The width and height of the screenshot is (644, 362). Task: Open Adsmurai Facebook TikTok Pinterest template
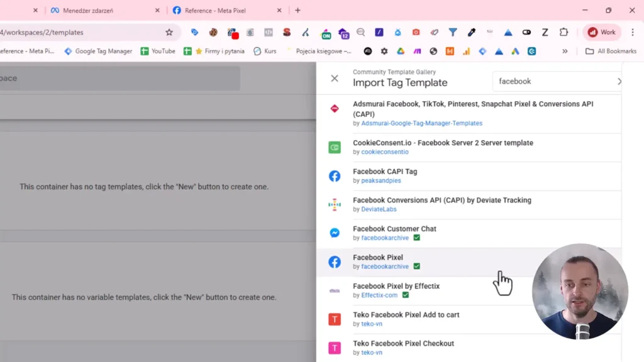point(469,113)
